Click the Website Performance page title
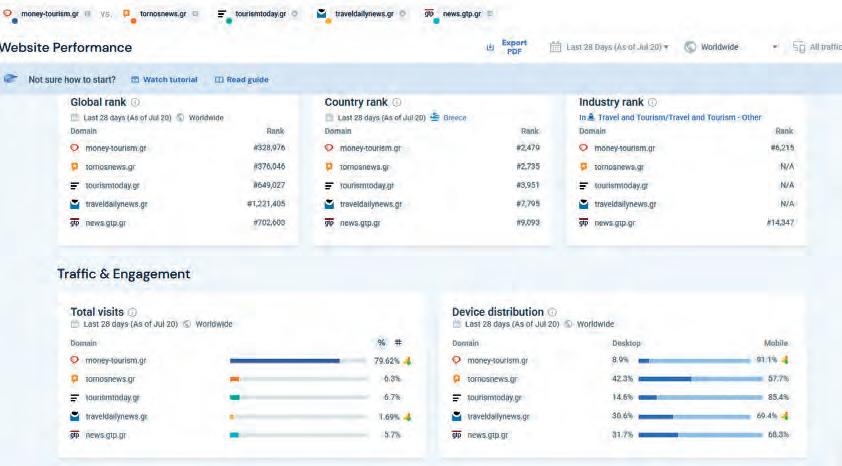 click(x=66, y=47)
